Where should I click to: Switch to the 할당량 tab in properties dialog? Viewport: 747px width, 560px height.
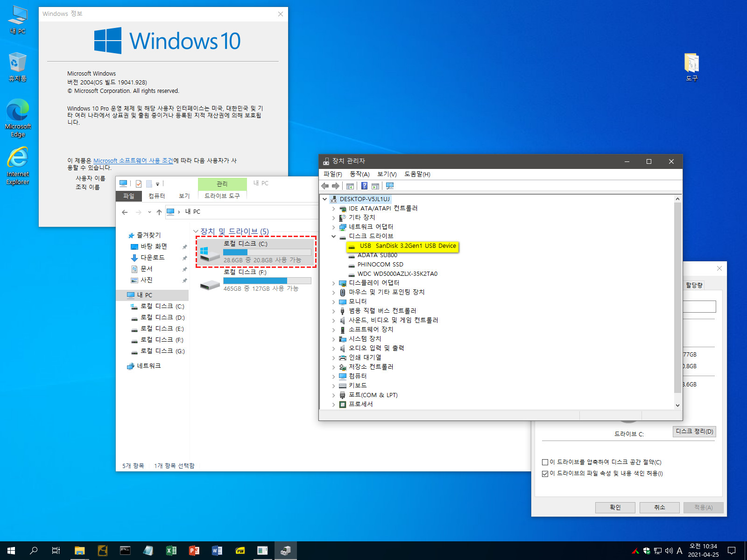(x=694, y=285)
